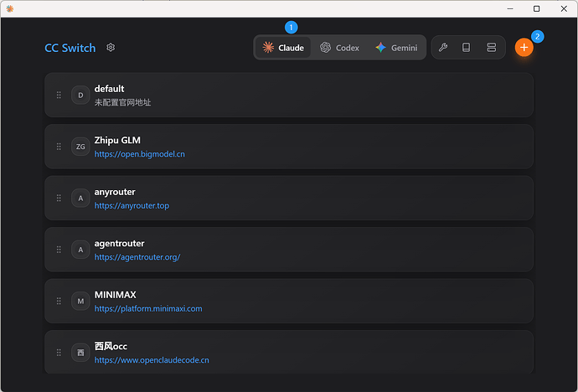Click the stacked servers icon
Image resolution: width=578 pixels, height=392 pixels.
click(x=491, y=48)
